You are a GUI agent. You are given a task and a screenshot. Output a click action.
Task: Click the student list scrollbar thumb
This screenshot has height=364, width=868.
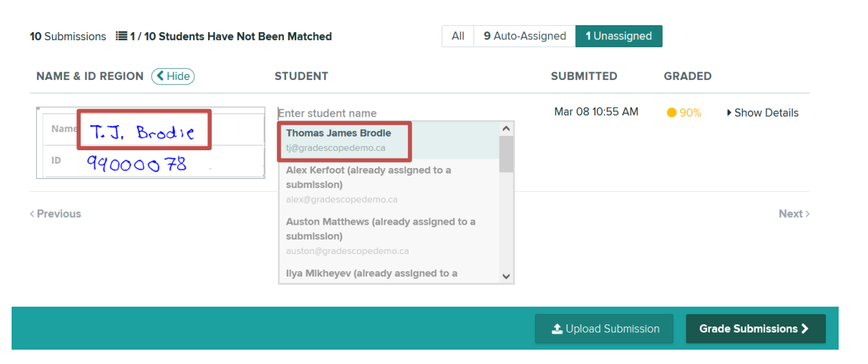point(506,154)
